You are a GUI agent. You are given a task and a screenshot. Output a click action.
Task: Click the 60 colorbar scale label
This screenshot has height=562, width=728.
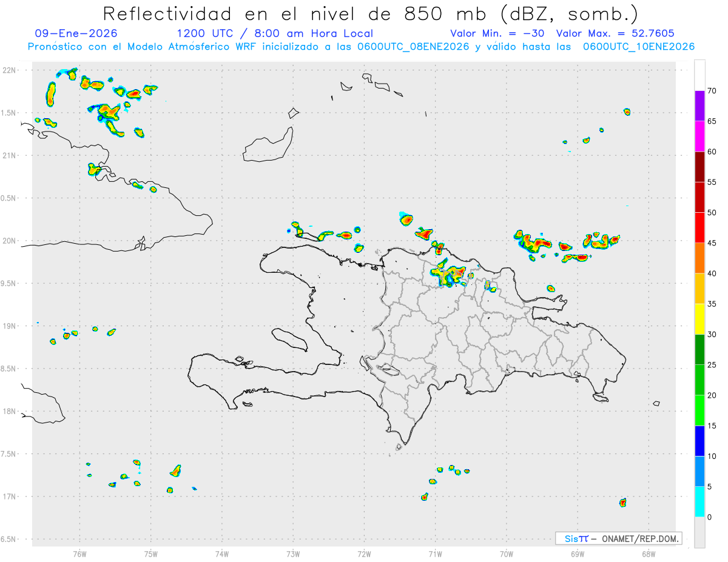(712, 152)
